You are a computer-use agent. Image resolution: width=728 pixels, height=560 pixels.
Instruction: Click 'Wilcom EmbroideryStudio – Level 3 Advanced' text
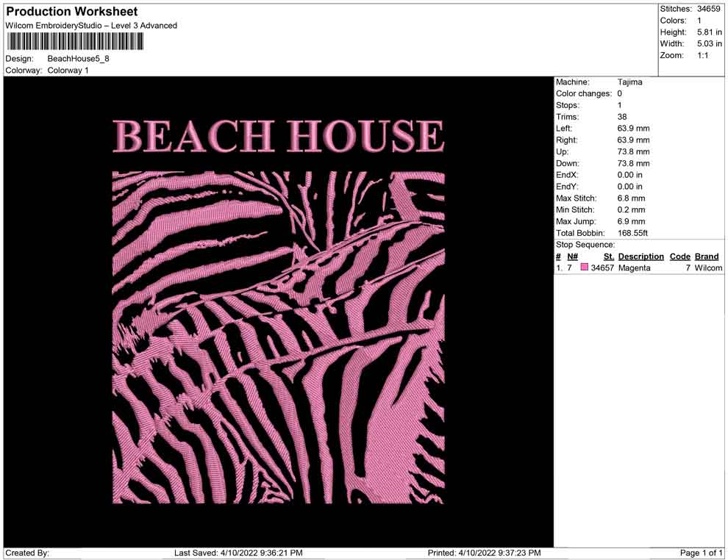(x=91, y=26)
